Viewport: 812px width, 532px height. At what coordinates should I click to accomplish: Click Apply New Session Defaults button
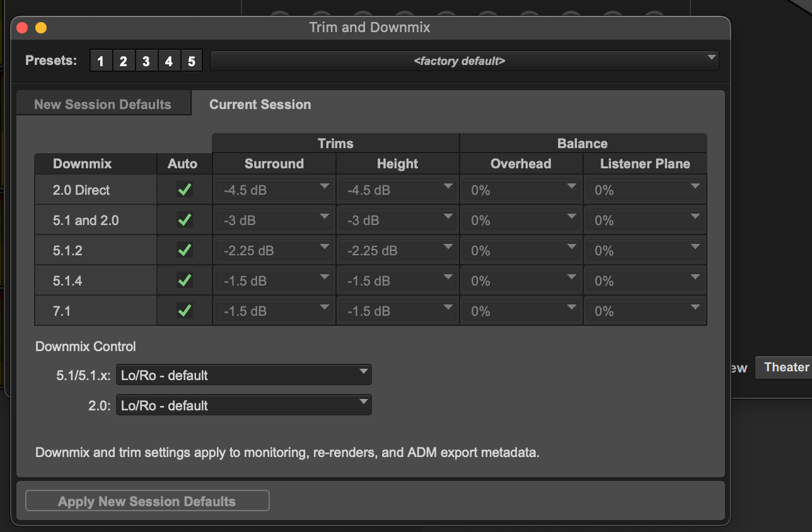pos(147,501)
